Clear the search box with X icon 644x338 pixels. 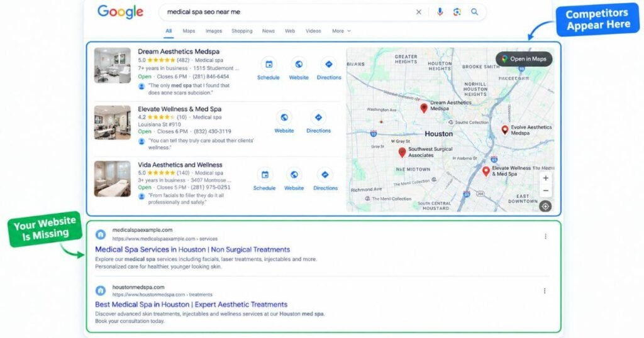coord(418,12)
